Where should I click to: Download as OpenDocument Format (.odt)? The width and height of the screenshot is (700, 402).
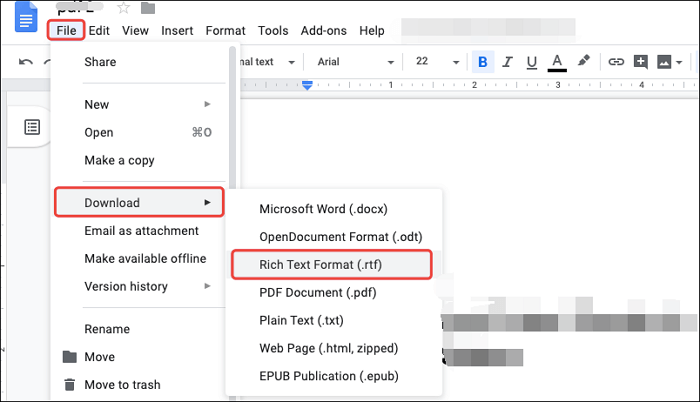pyautogui.click(x=334, y=237)
